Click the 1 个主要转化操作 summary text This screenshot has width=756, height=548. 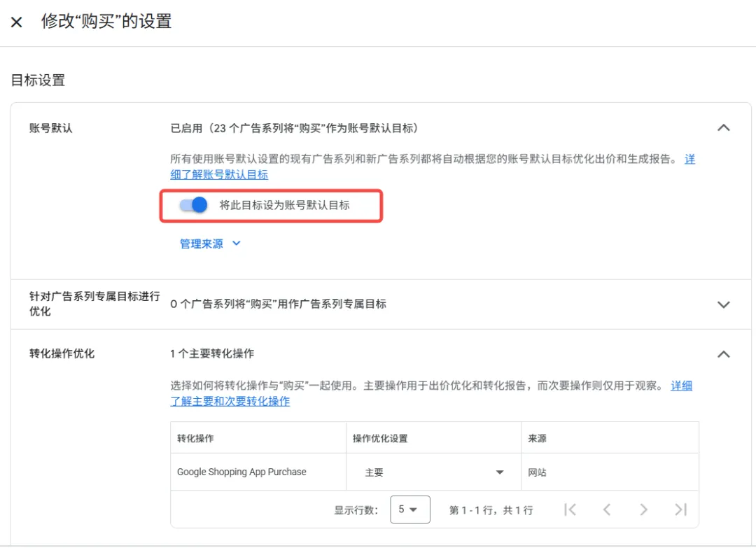[x=212, y=353]
